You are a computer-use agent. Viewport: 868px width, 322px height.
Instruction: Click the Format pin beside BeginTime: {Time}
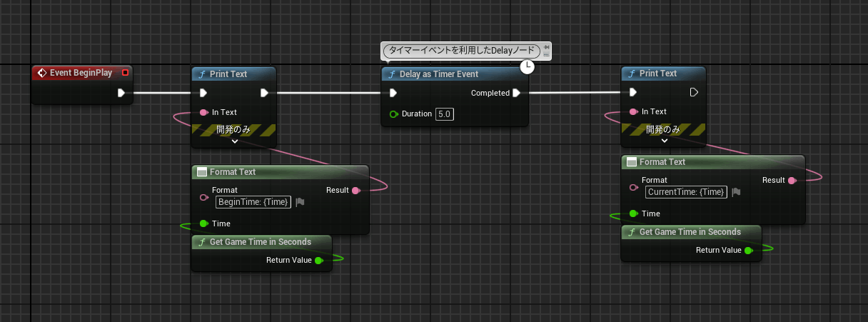[203, 197]
